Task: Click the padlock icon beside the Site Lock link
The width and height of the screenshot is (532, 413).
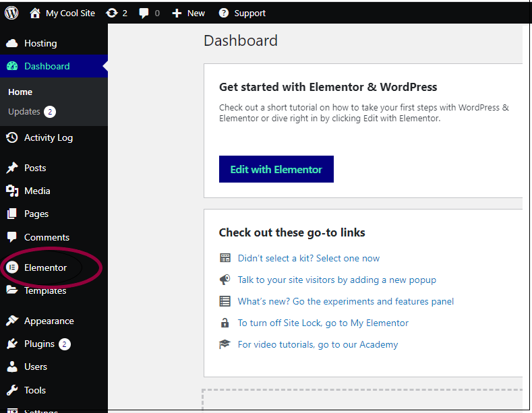Action: click(225, 323)
